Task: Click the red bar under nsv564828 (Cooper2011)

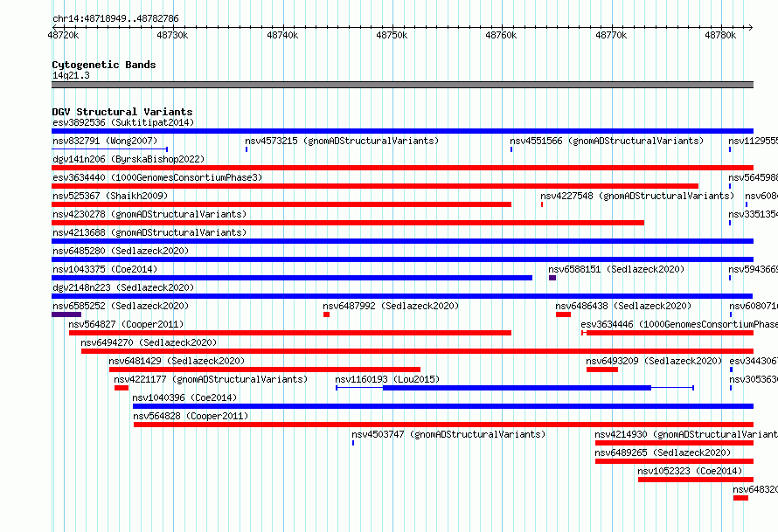Action: pos(443,425)
